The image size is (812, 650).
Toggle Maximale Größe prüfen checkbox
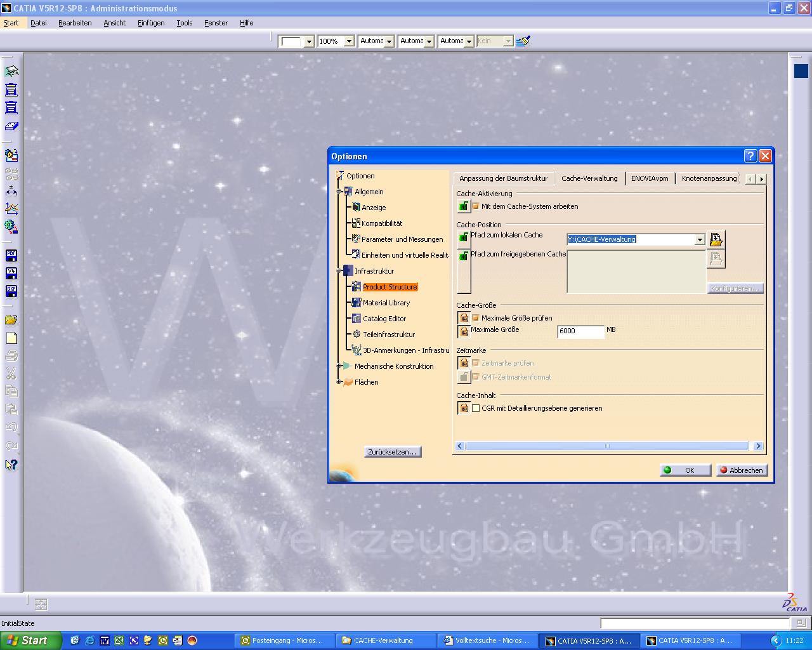click(x=476, y=318)
